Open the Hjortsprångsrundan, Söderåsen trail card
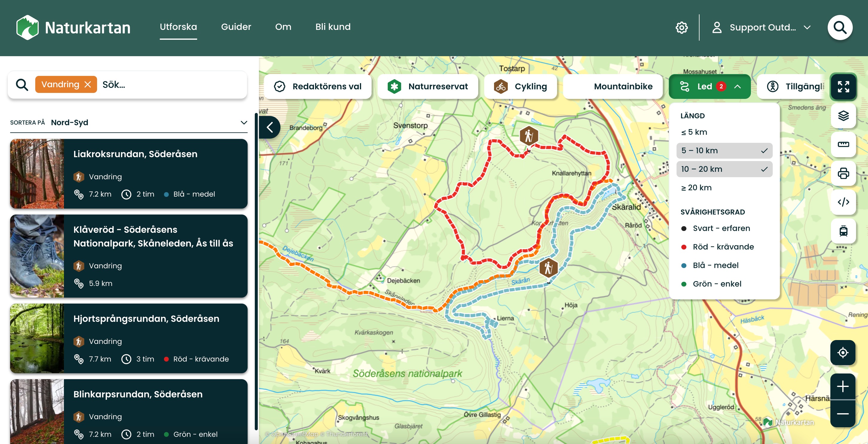 click(x=129, y=339)
